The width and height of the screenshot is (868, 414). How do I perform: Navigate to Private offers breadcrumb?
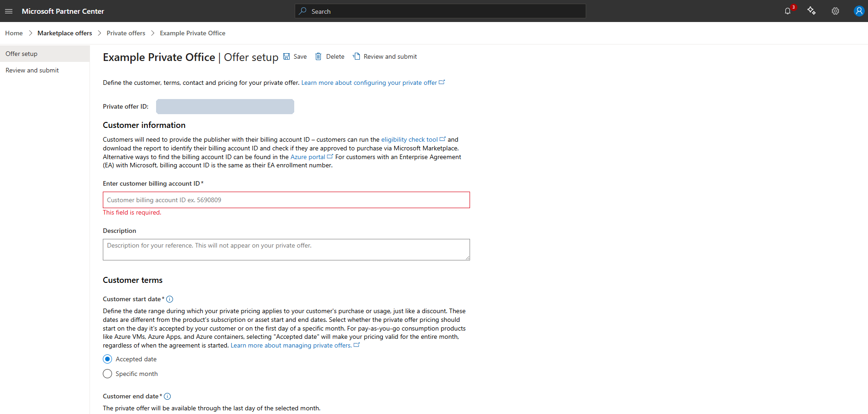coord(126,33)
